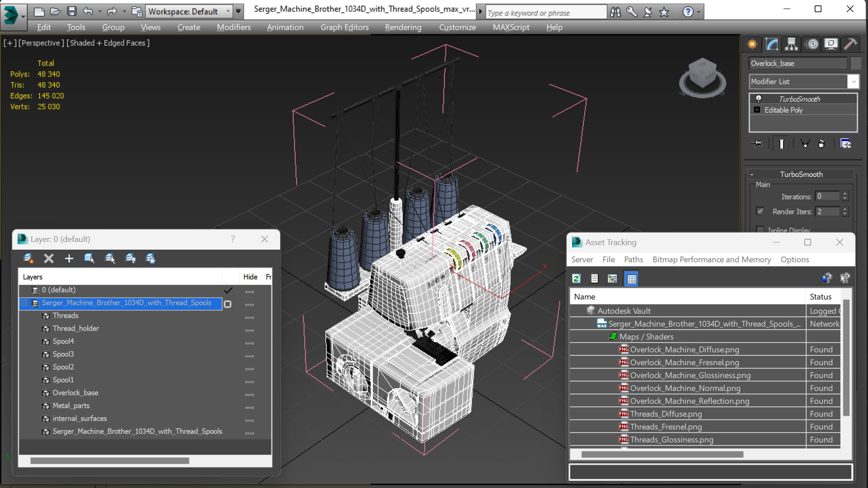Click the Layer dialog horizontal scrollbar
Screen dimensions: 868x488
click(110, 460)
